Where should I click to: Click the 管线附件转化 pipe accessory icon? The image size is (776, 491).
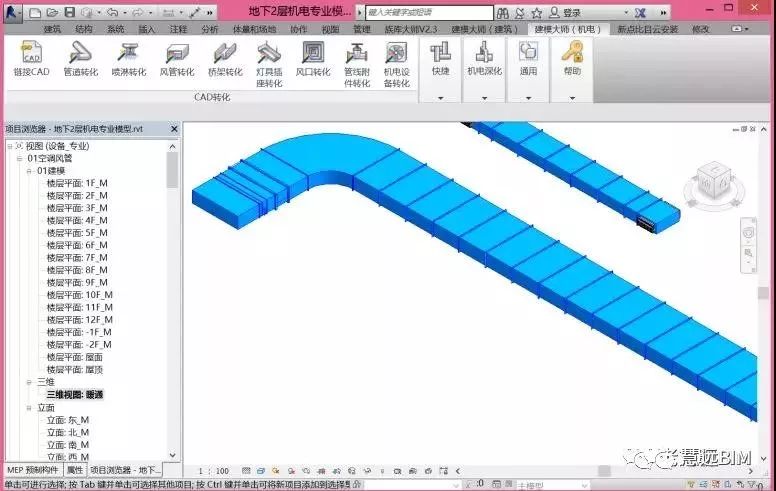[357, 64]
